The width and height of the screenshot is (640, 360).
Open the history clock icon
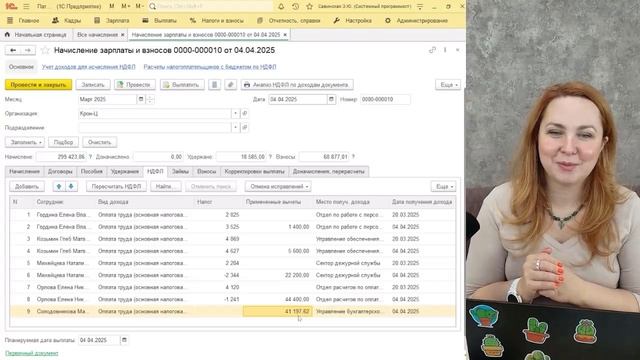296,7
